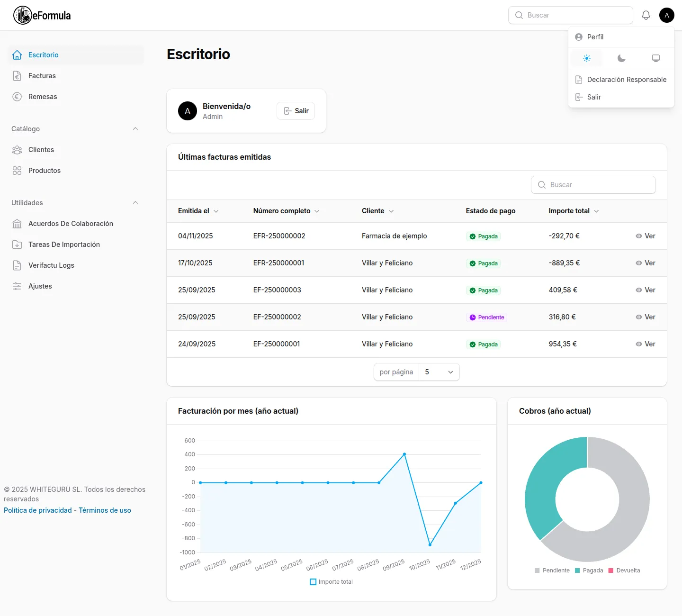Toggle Devuelta legend in Cobros chart
Screen dimensions: 682x616
point(624,571)
